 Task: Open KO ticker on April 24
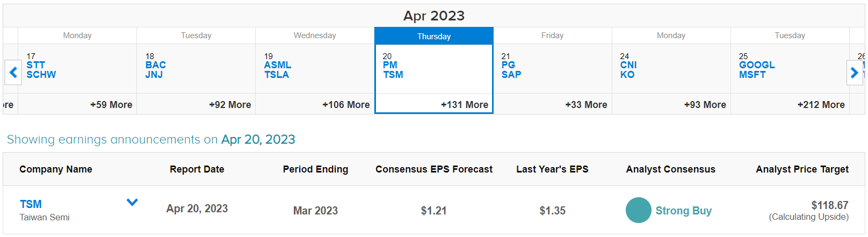point(627,75)
